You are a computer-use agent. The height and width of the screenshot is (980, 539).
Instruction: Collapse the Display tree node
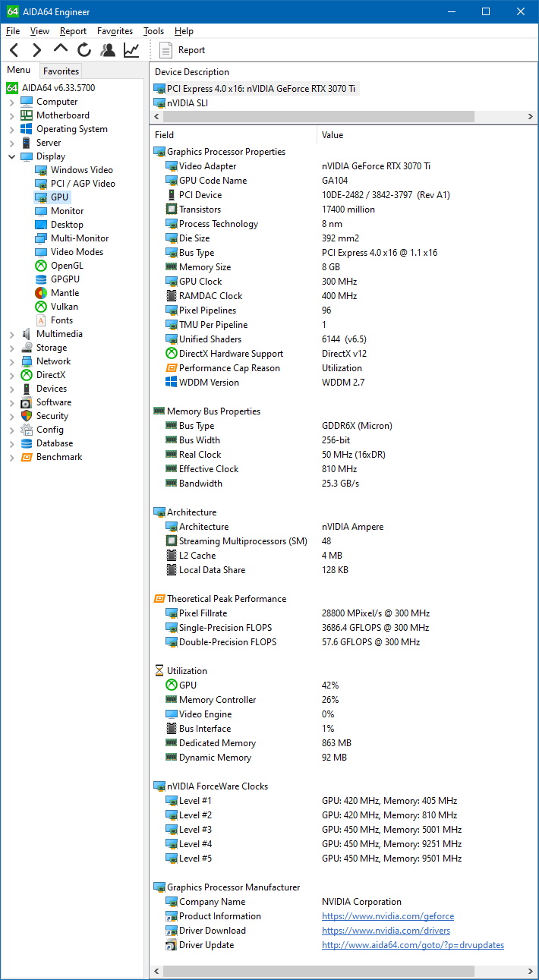click(x=11, y=156)
